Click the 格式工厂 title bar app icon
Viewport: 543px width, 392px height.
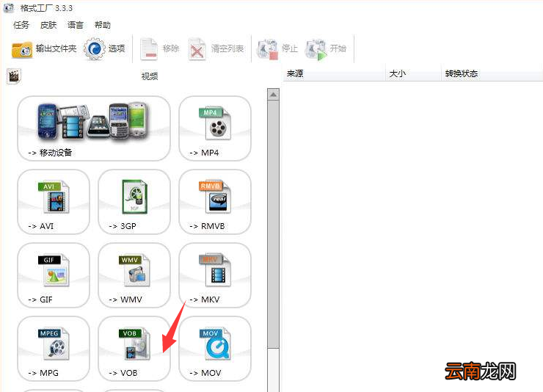(x=9, y=8)
